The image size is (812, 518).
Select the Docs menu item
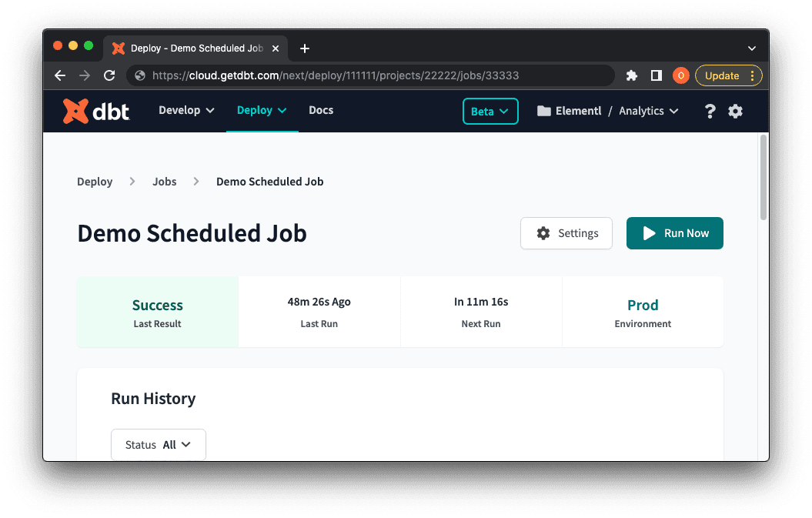[x=321, y=110]
